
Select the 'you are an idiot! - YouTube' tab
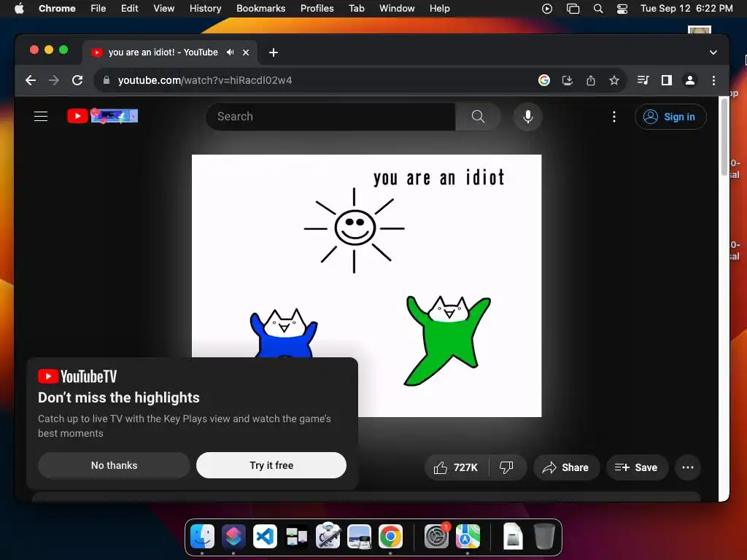163,52
